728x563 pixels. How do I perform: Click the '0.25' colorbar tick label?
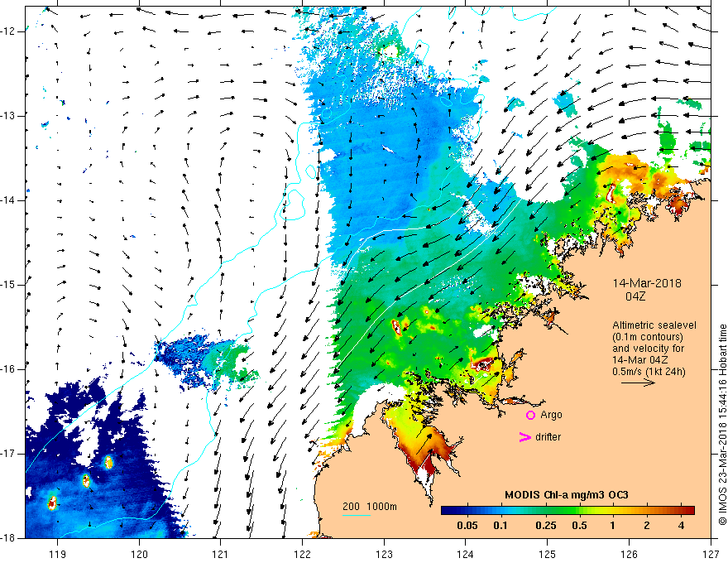coord(545,526)
